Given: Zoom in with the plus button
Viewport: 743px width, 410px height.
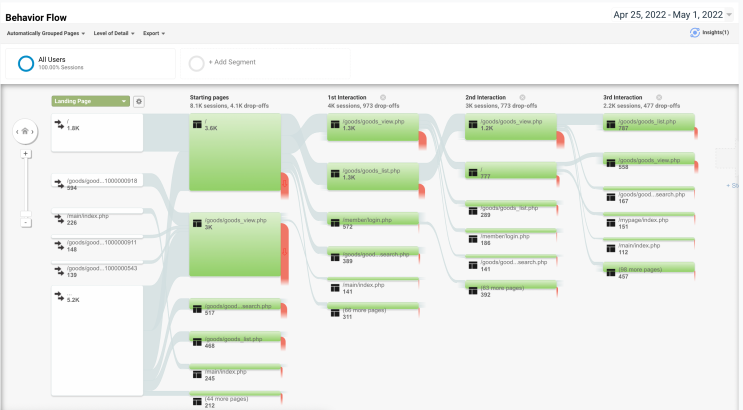Looking at the screenshot, I should [x=26, y=154].
